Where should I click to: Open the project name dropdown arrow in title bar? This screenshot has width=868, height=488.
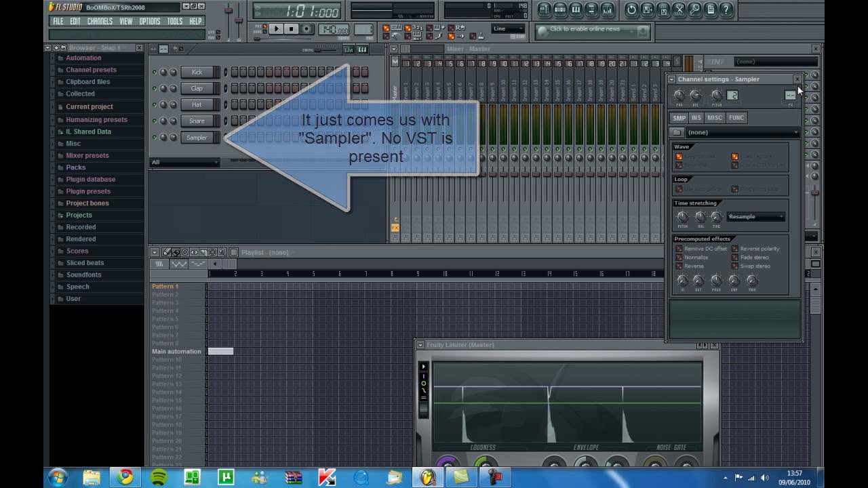(186, 7)
